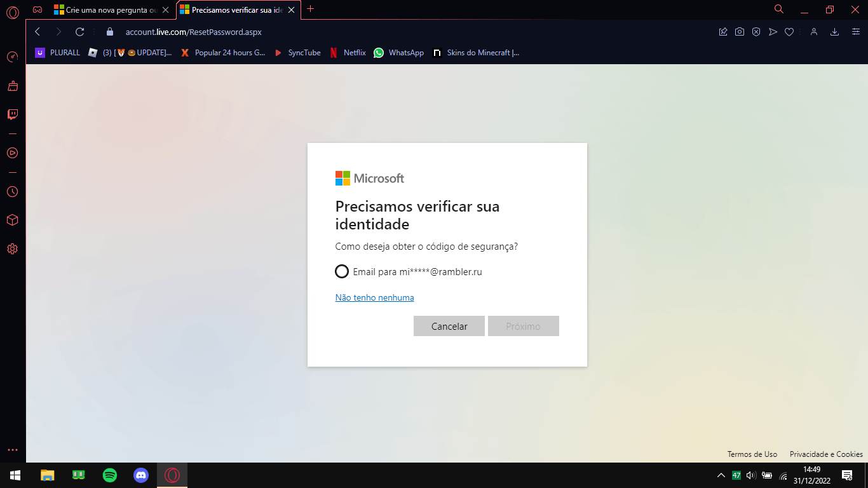Open Discord from the taskbar
868x488 pixels.
coord(141,475)
